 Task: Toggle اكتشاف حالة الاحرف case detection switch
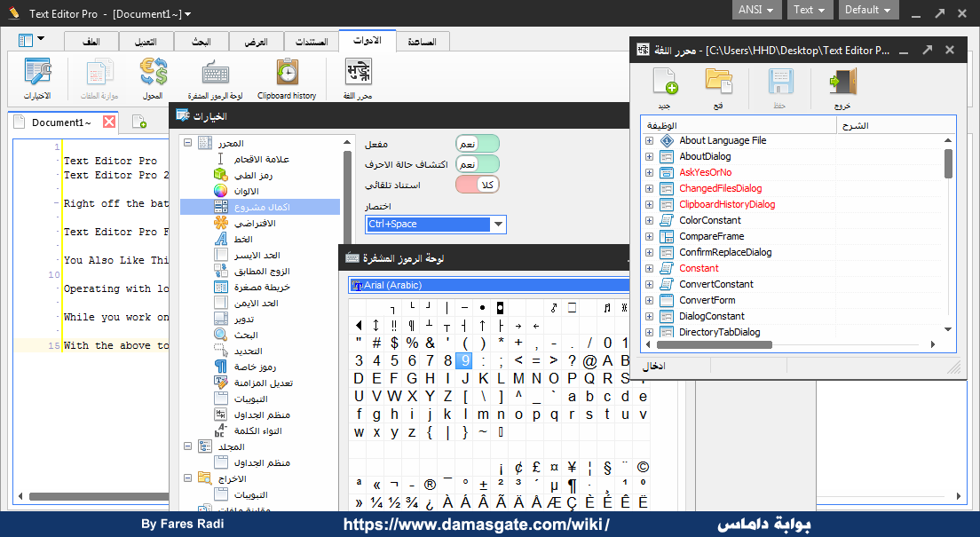click(x=478, y=164)
